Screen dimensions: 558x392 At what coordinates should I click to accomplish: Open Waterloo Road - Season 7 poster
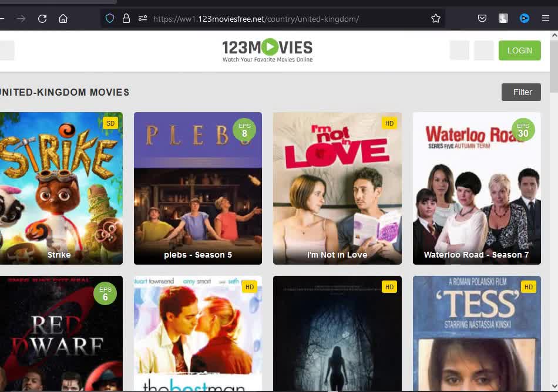477,188
